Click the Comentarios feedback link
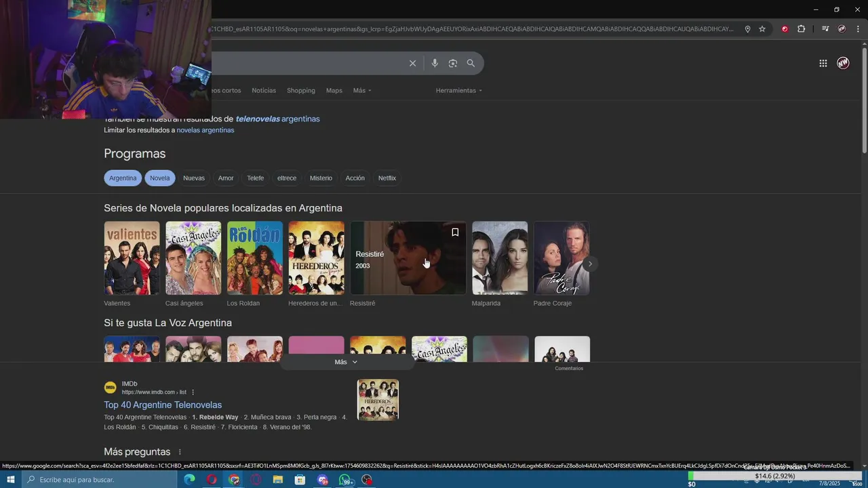868x488 pixels. point(569,368)
